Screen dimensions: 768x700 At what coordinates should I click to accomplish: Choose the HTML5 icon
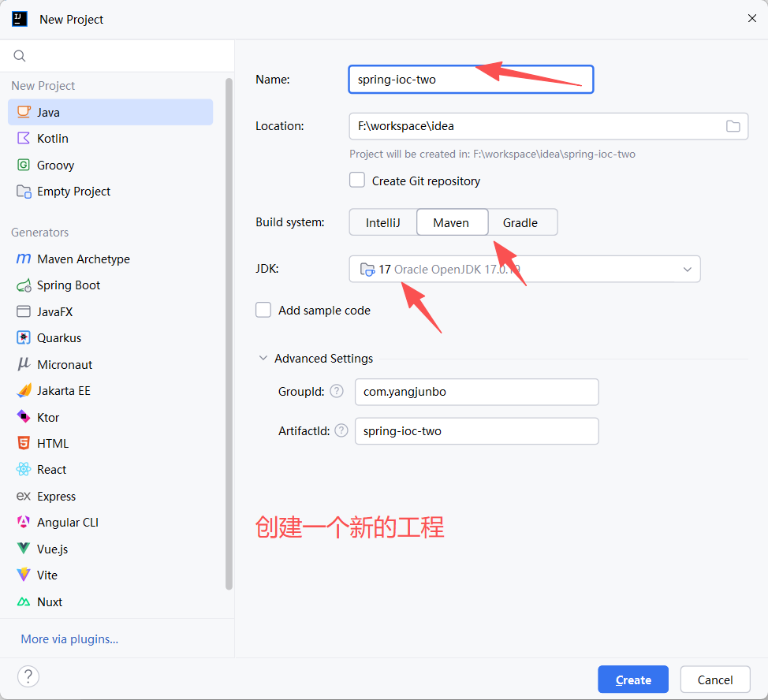24,443
